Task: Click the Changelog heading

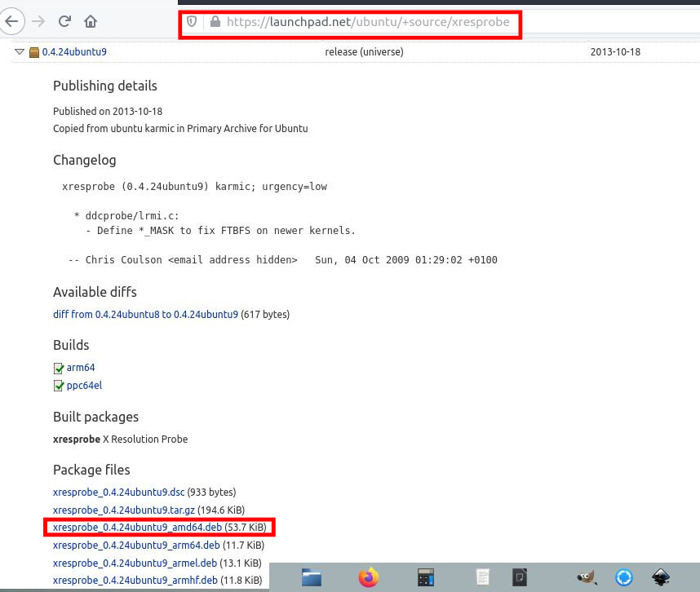Action: pyautogui.click(x=84, y=160)
